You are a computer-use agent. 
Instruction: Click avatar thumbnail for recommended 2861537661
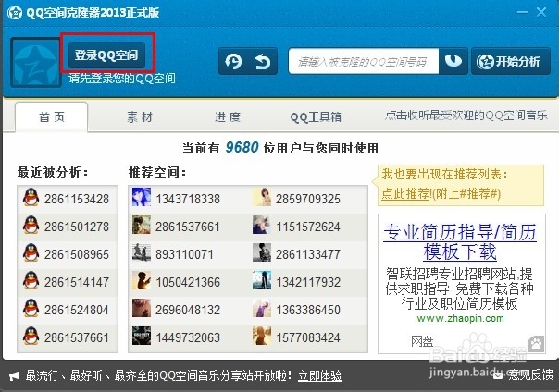pyautogui.click(x=142, y=225)
